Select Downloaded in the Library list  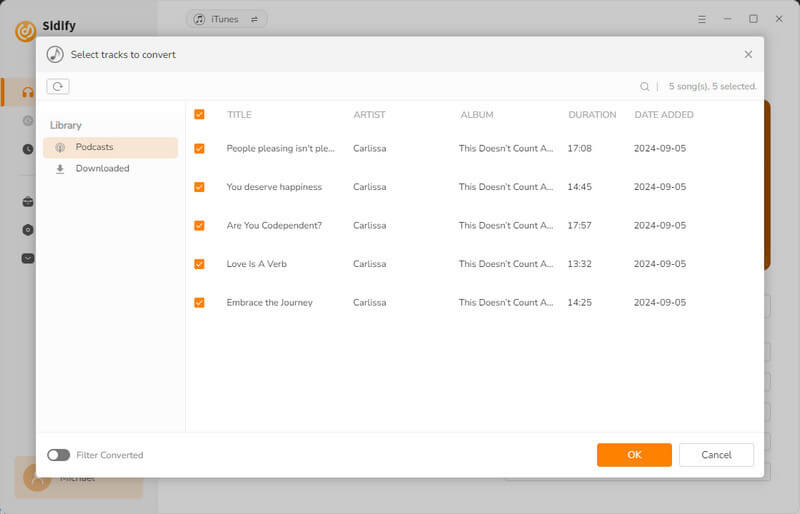(x=110, y=169)
